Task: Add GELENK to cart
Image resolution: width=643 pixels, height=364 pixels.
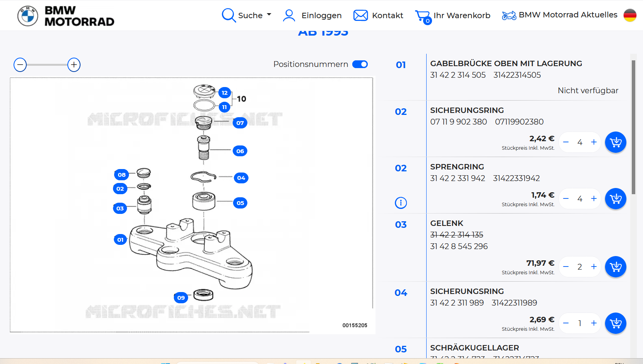Action: point(616,267)
